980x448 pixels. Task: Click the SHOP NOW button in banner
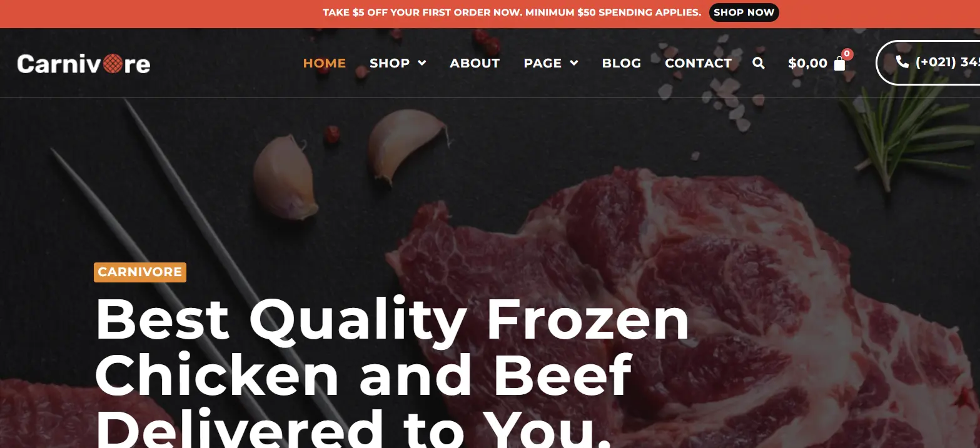(744, 12)
